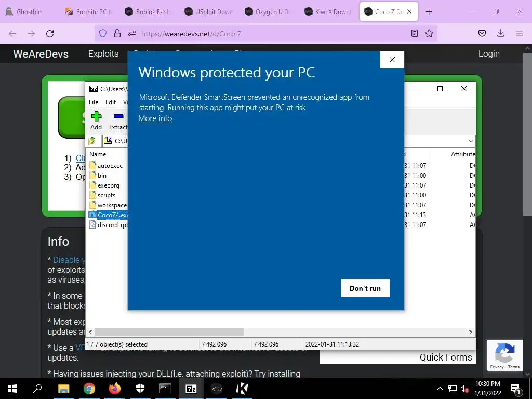Switch to the JJSploit Download tab
The image size is (532, 399).
pos(208,11)
